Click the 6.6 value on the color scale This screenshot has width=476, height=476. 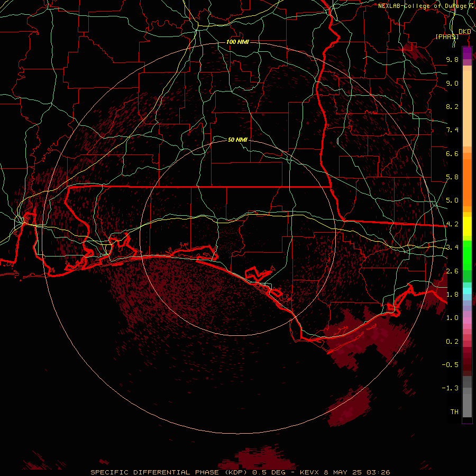[x=452, y=153]
